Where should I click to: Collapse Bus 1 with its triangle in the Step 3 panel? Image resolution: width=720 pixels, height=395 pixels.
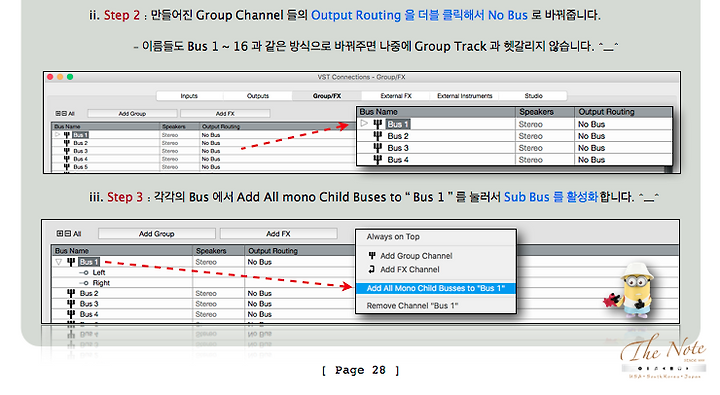tap(59, 262)
